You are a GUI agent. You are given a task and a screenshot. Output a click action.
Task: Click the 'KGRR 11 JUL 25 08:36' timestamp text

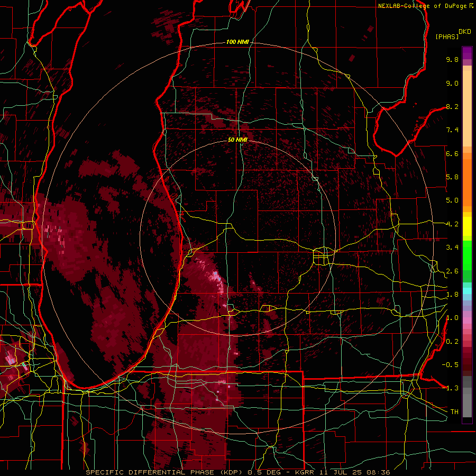tap(342, 472)
